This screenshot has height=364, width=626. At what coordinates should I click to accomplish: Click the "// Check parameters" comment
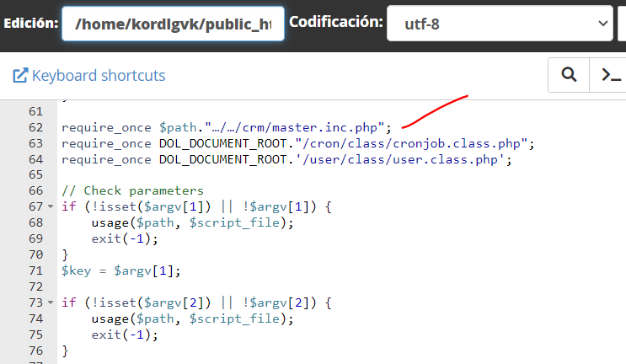[x=132, y=190]
